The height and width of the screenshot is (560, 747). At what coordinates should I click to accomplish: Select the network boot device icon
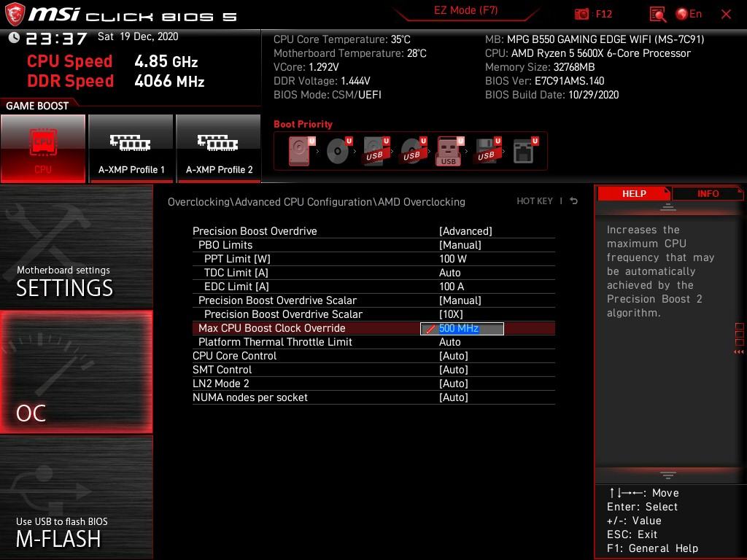(525, 152)
